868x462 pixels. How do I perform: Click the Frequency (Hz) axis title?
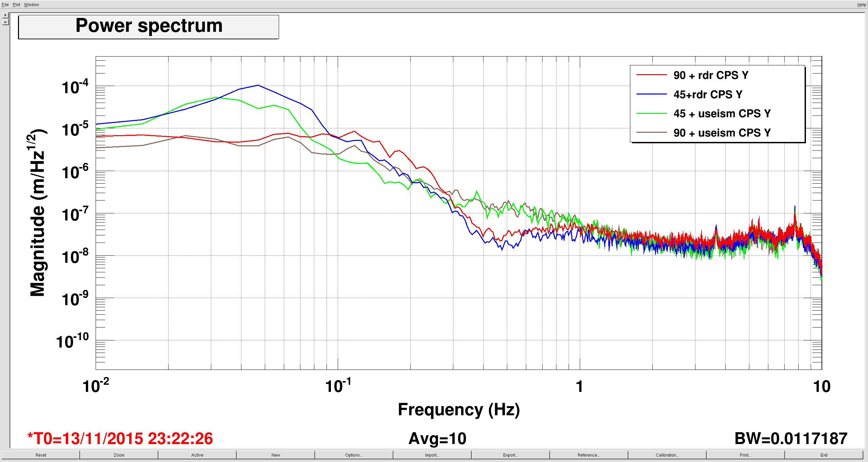(x=459, y=410)
